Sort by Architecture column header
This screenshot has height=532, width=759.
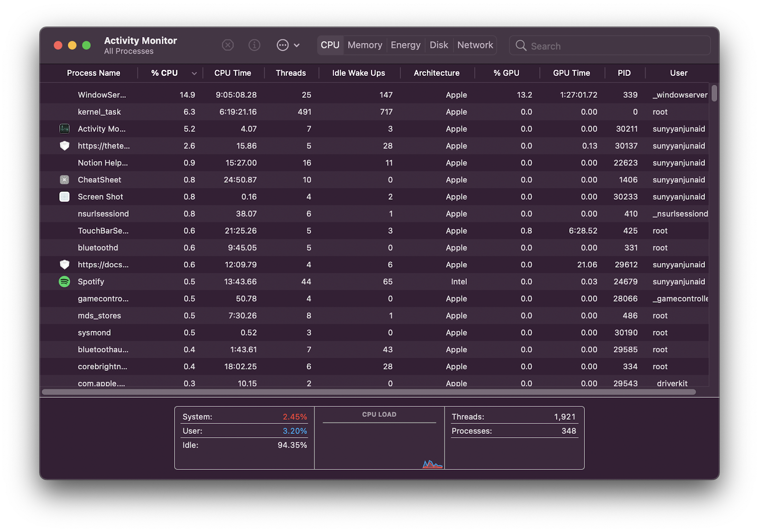pyautogui.click(x=436, y=73)
